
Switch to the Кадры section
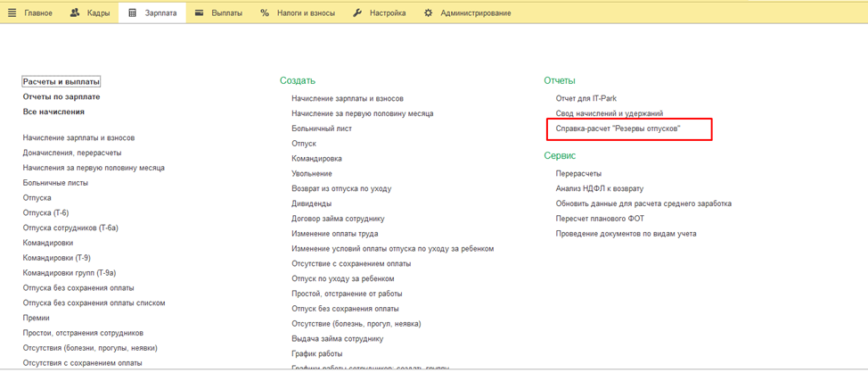pos(98,12)
